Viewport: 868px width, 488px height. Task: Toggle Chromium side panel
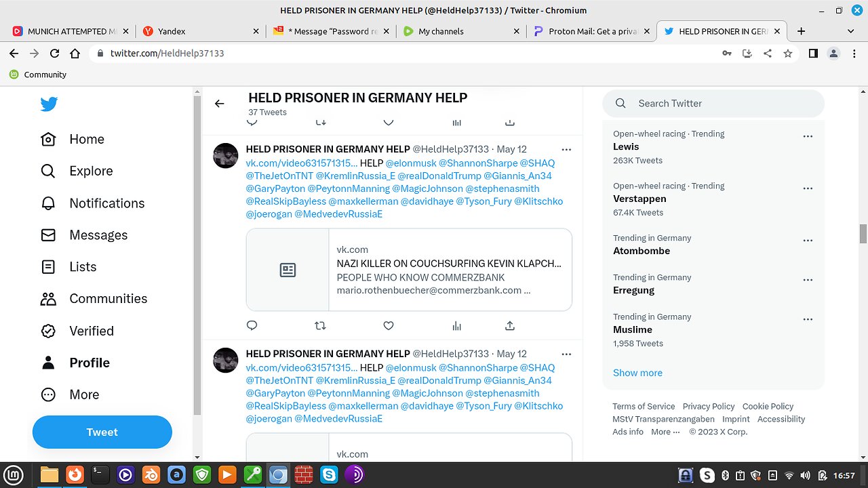pos(813,54)
